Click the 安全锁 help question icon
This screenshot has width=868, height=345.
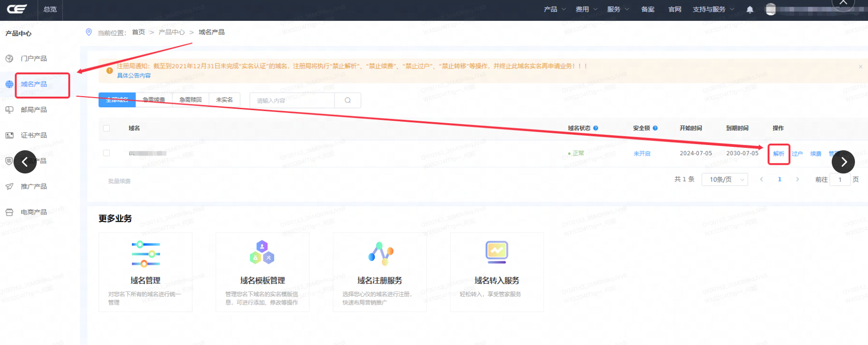(655, 128)
